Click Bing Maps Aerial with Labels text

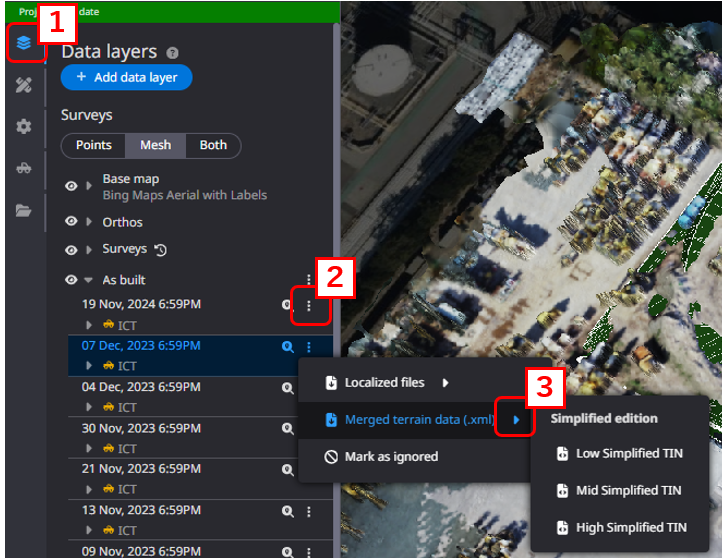(x=185, y=195)
